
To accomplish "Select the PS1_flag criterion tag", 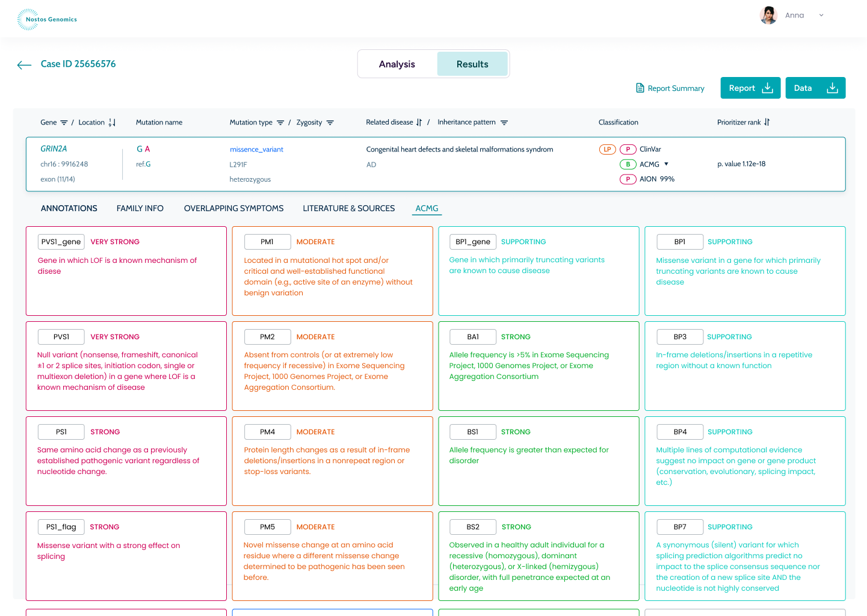I will (61, 527).
